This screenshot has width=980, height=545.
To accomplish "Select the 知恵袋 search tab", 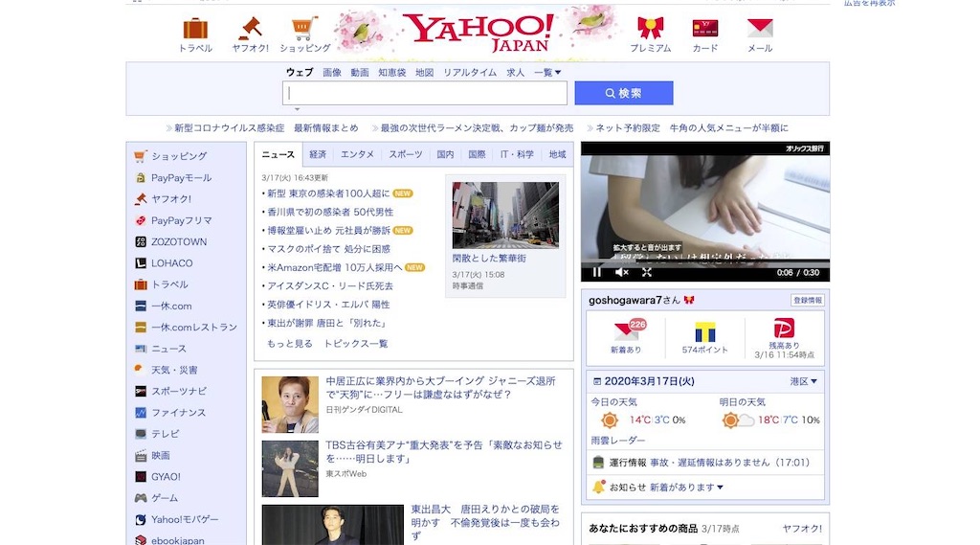I will tap(391, 73).
